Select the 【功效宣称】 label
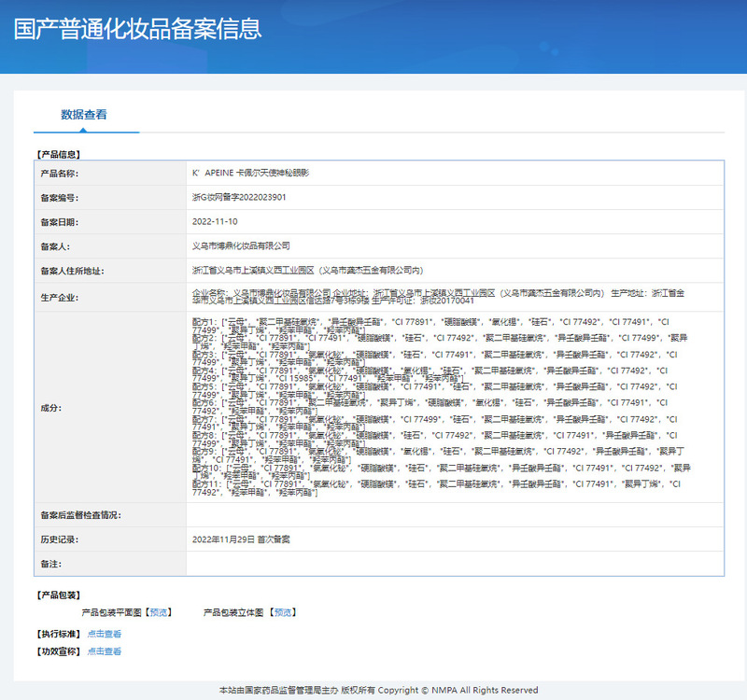 59,651
